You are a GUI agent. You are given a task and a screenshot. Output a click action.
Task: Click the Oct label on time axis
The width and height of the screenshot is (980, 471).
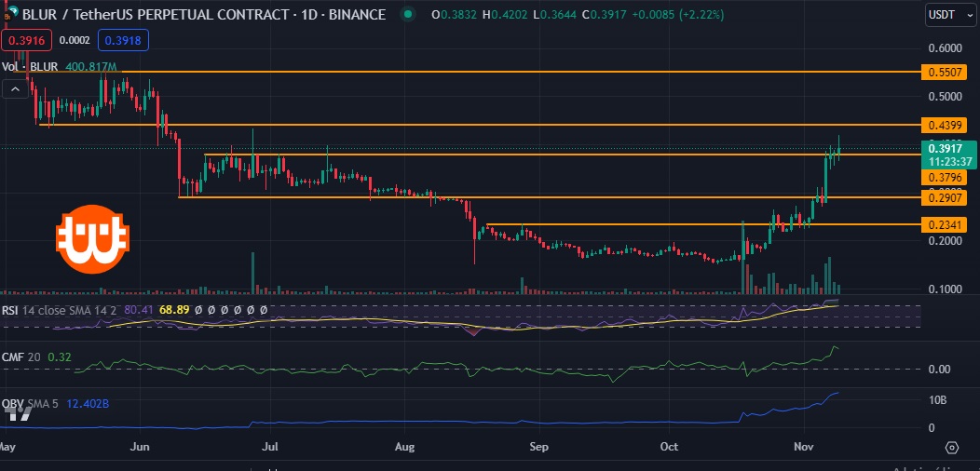(x=669, y=447)
